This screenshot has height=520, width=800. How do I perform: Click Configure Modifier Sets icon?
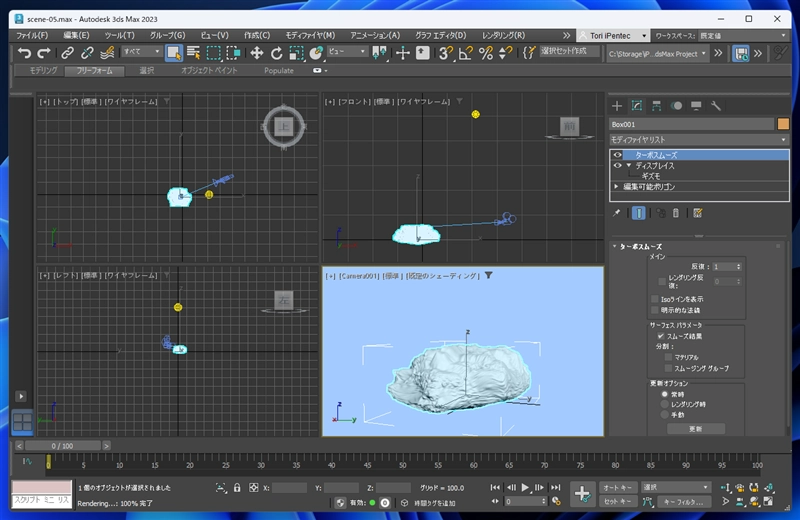pos(697,213)
